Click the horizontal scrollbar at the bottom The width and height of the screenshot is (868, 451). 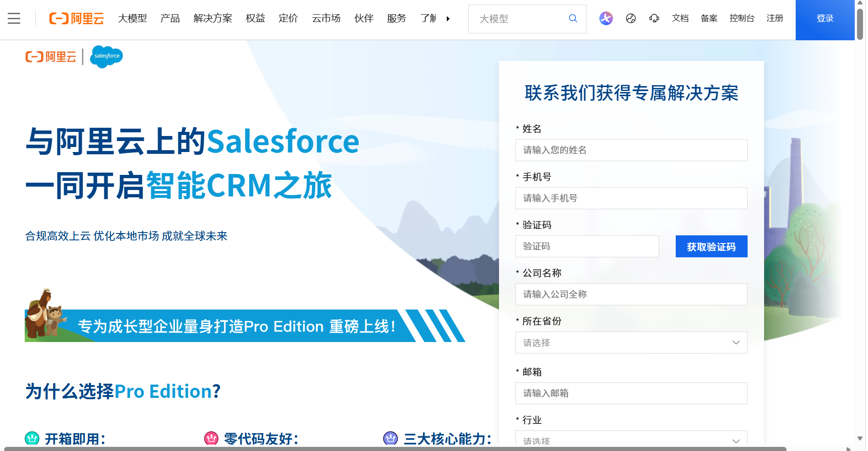(394, 449)
